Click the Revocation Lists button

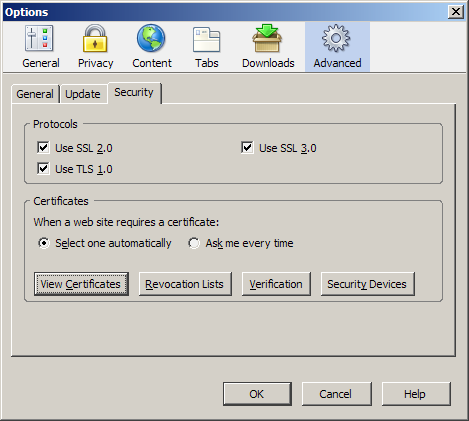click(185, 284)
